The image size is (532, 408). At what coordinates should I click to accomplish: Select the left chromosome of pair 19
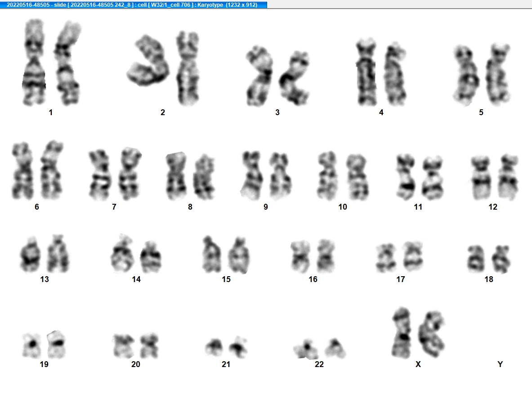tap(31, 345)
